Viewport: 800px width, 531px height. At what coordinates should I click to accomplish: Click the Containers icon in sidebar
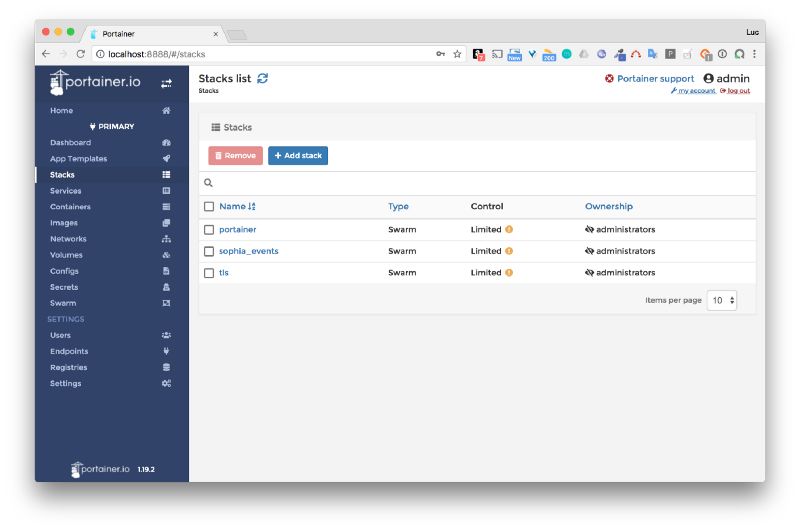pos(166,207)
